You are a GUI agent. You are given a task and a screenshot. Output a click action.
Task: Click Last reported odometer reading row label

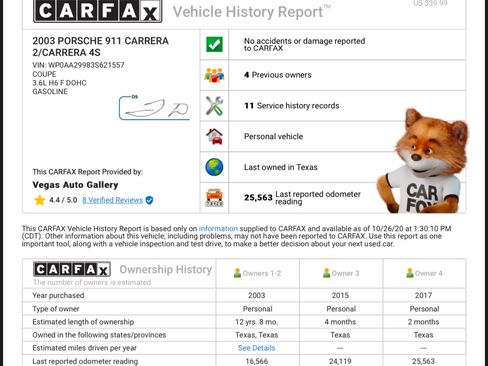click(x=85, y=361)
